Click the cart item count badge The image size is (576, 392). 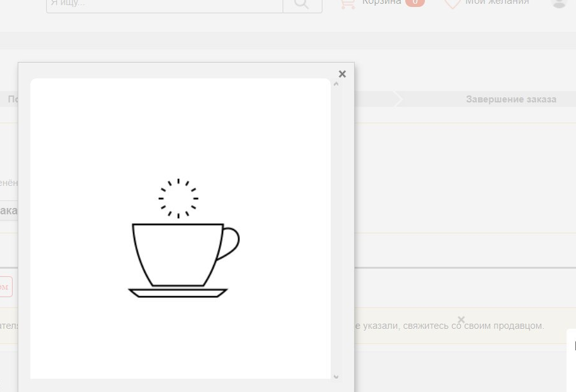coord(415,2)
